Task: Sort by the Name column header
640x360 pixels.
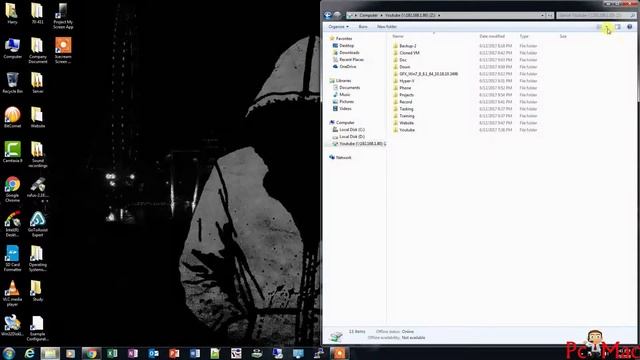Action: (398, 36)
